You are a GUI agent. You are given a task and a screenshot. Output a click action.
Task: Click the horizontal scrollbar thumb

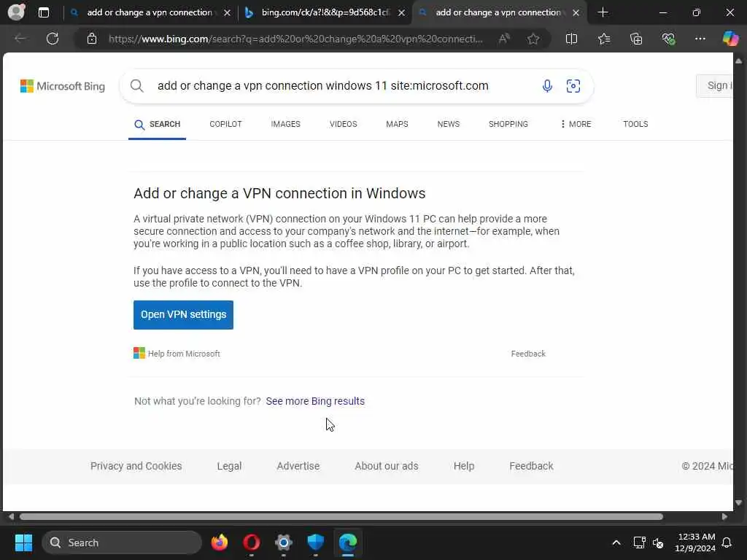pyautogui.click(x=341, y=517)
